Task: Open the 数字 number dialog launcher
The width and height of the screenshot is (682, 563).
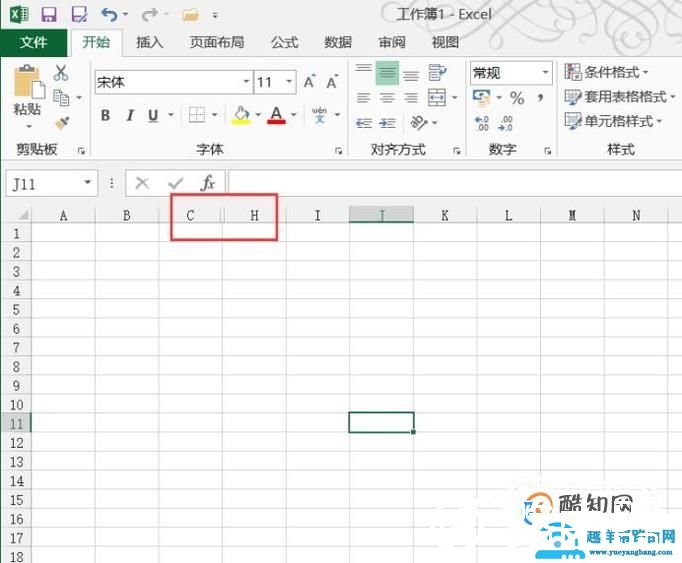Action: point(548,151)
